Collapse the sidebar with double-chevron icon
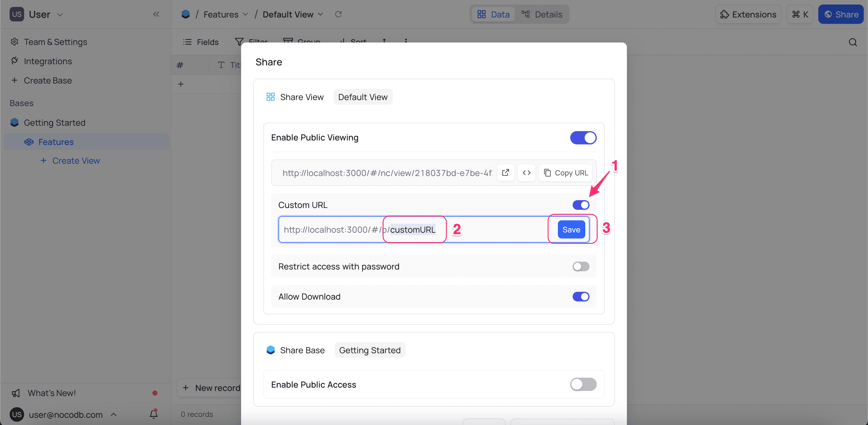 [156, 14]
